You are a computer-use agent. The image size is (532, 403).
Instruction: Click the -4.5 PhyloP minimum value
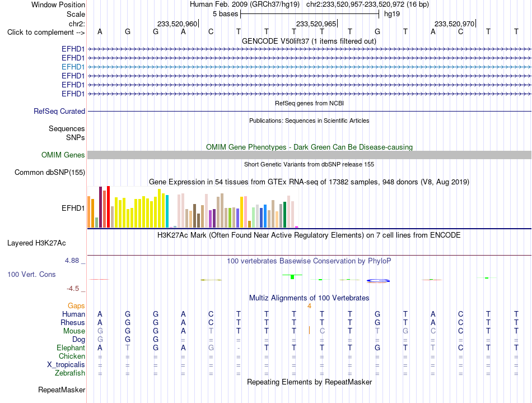coord(73,289)
